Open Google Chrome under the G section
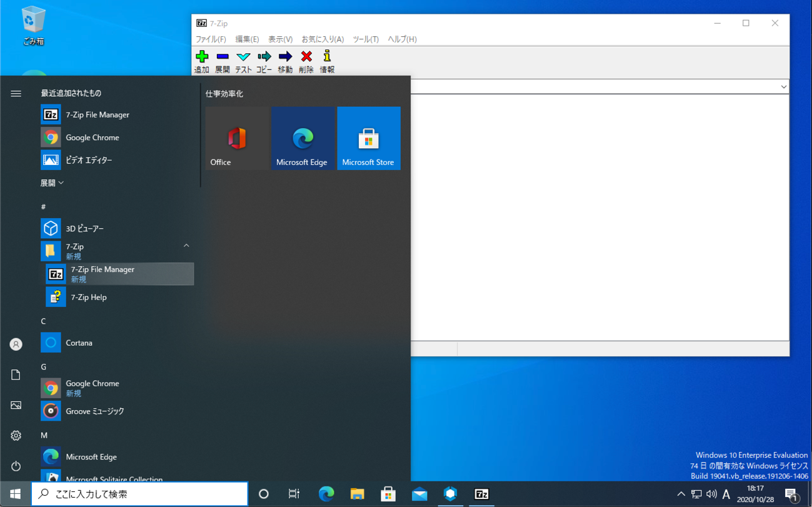The height and width of the screenshot is (507, 812). tap(117, 388)
